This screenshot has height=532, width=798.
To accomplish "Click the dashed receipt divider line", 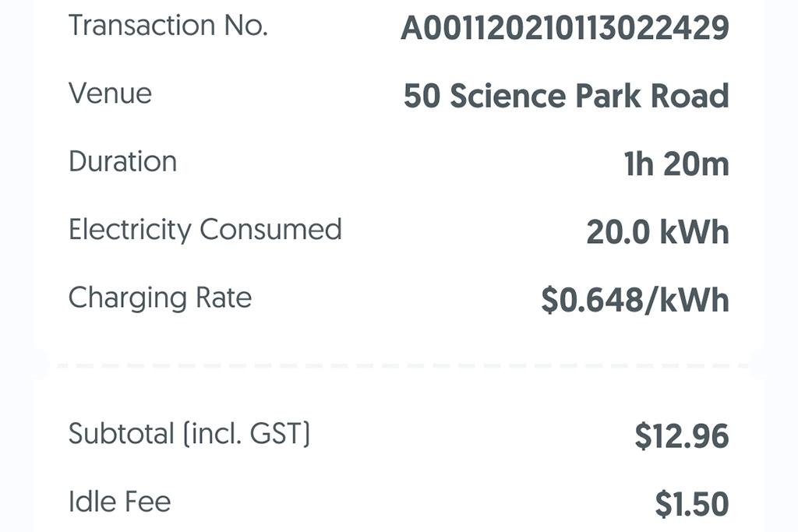I will pos(399,365).
